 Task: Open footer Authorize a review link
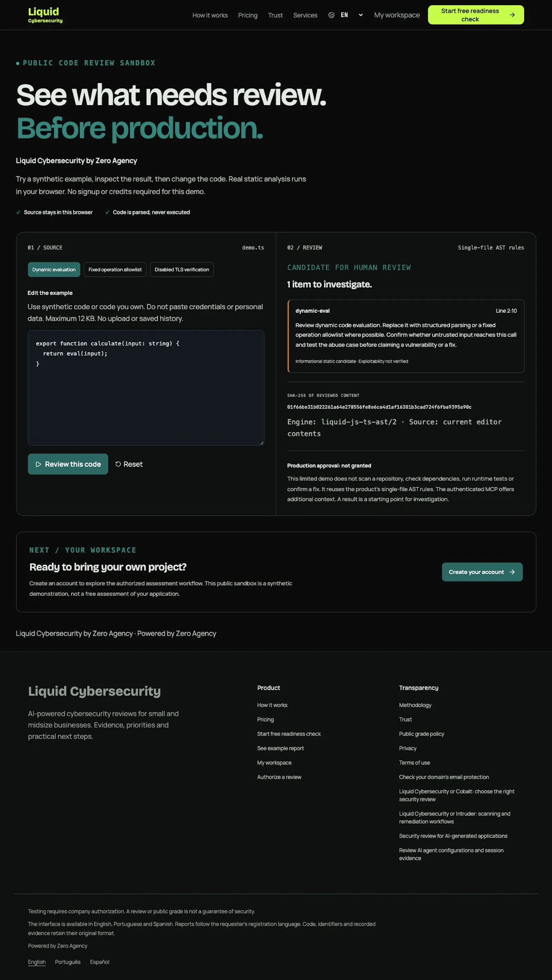coord(279,777)
